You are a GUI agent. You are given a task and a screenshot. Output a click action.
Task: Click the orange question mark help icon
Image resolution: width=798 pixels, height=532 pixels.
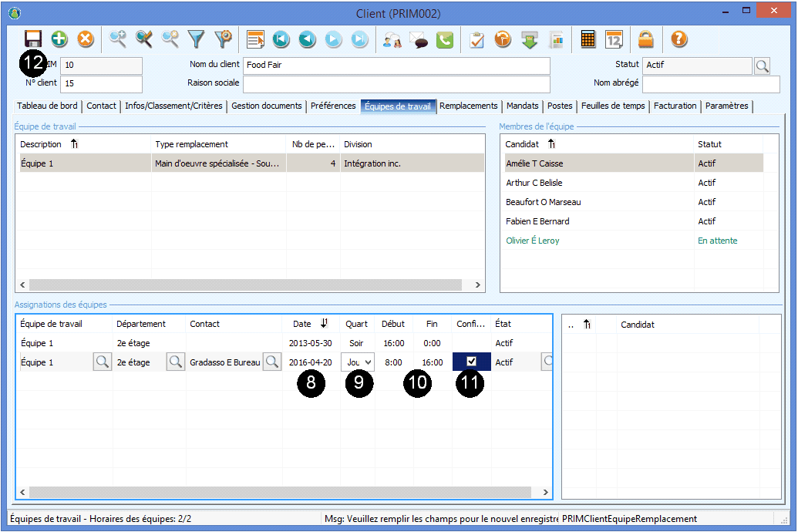tap(678, 39)
